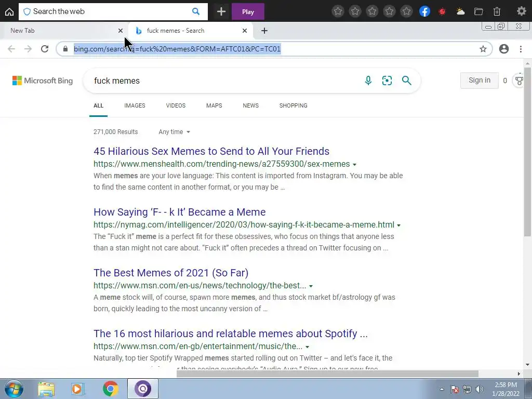Click the trash can icon in top toolbar
The width and height of the screenshot is (532, 399).
point(497,11)
